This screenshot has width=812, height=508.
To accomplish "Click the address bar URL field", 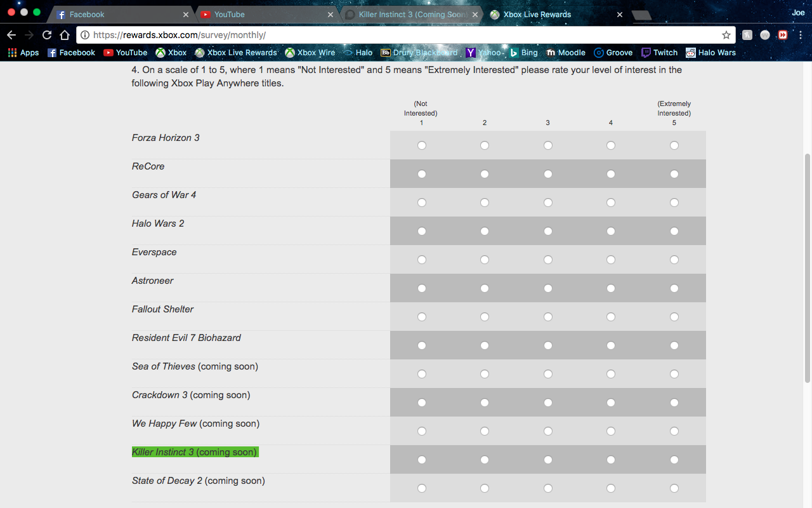I will pos(406,35).
